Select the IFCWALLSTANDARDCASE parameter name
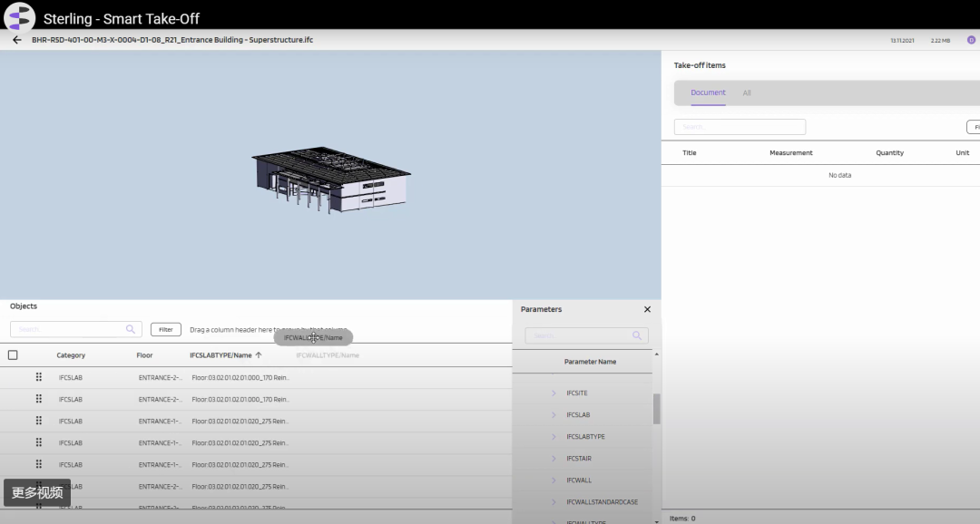 coord(602,502)
